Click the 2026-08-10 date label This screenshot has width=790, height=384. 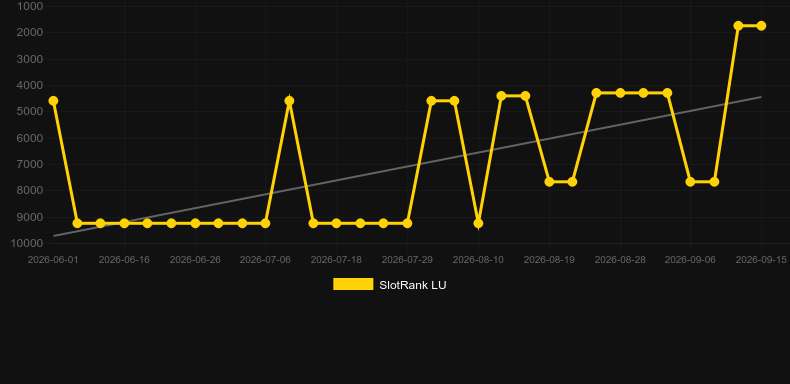pos(478,260)
